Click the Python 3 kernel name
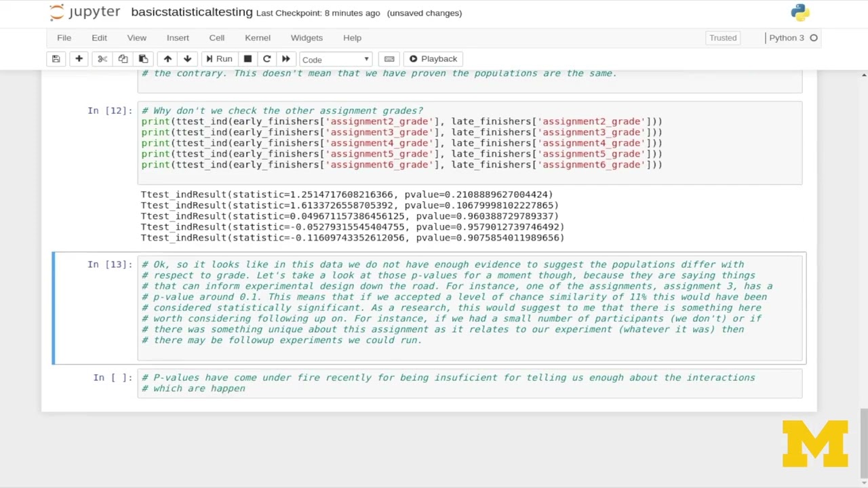This screenshot has height=488, width=868. tap(787, 38)
